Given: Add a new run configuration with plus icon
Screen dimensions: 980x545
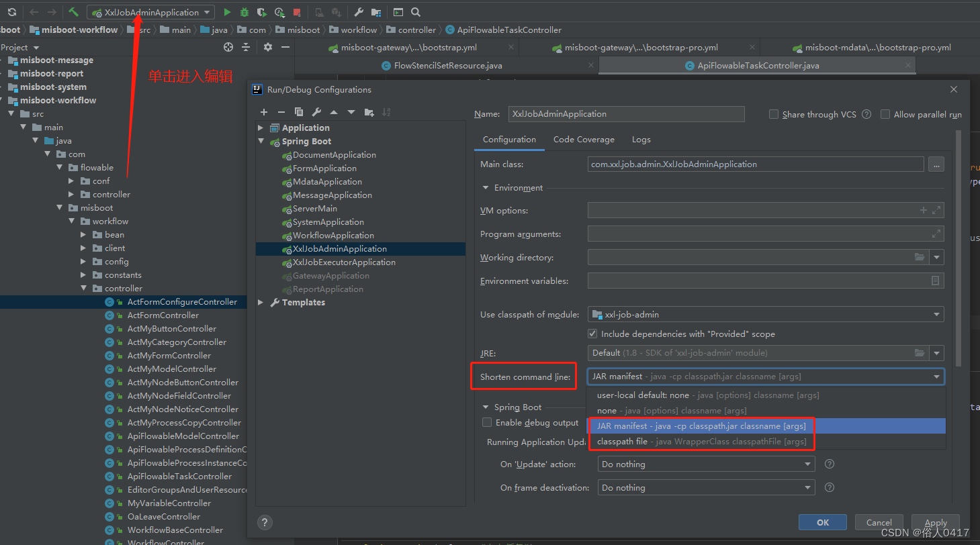Looking at the screenshot, I should [264, 111].
